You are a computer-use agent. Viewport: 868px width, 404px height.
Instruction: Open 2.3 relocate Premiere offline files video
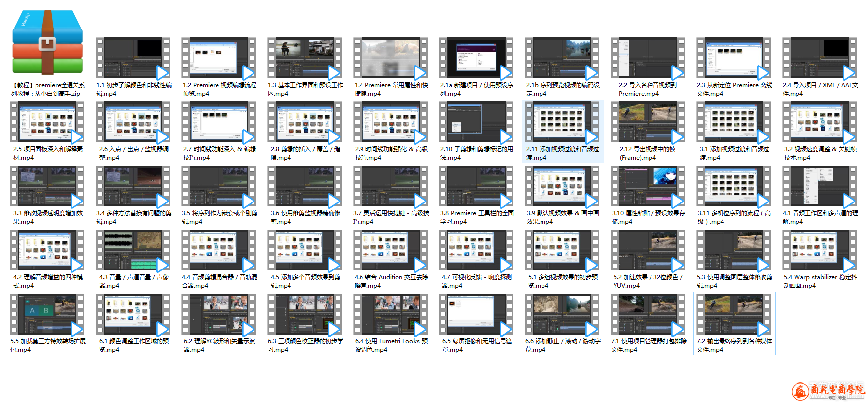coord(734,58)
